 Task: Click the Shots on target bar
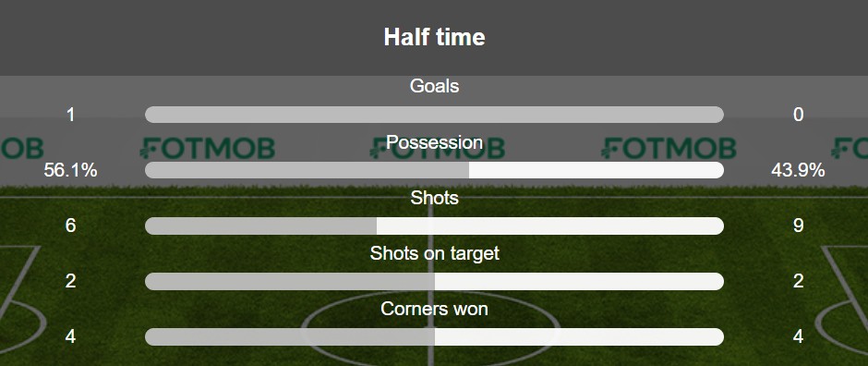434,281
